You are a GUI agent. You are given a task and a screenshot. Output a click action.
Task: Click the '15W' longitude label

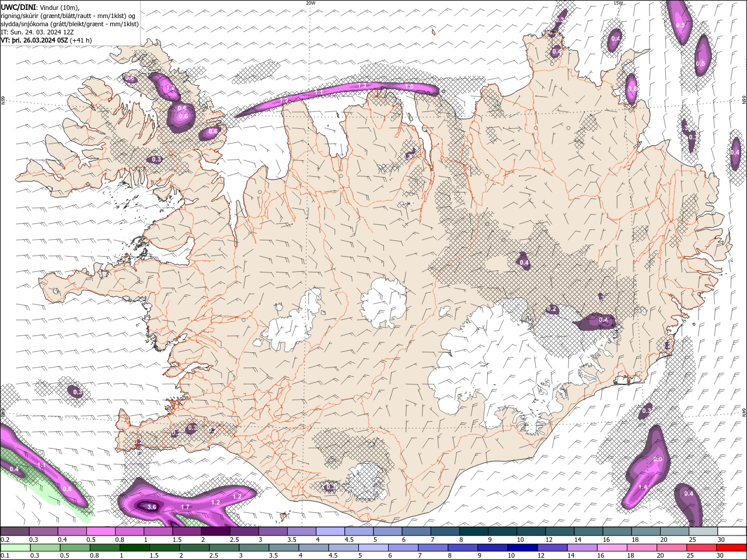pos(619,3)
